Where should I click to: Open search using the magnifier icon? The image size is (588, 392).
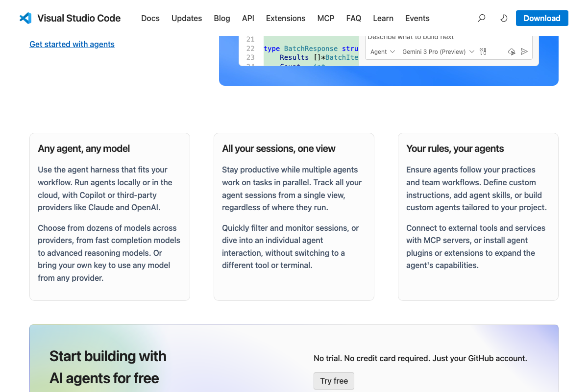pos(481,18)
